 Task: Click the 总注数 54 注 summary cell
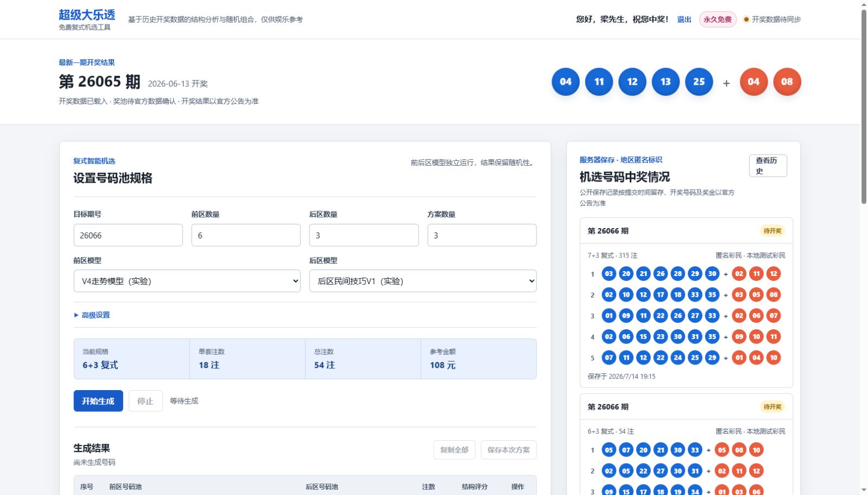pos(363,359)
